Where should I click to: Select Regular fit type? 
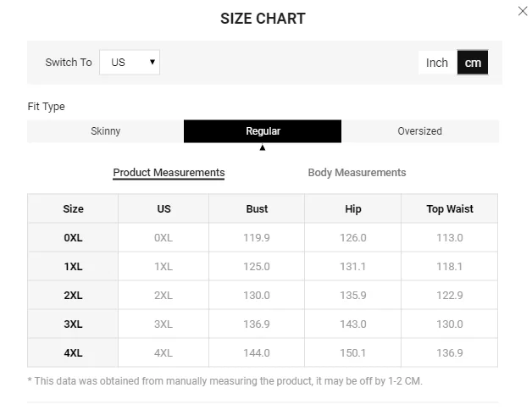click(x=263, y=131)
